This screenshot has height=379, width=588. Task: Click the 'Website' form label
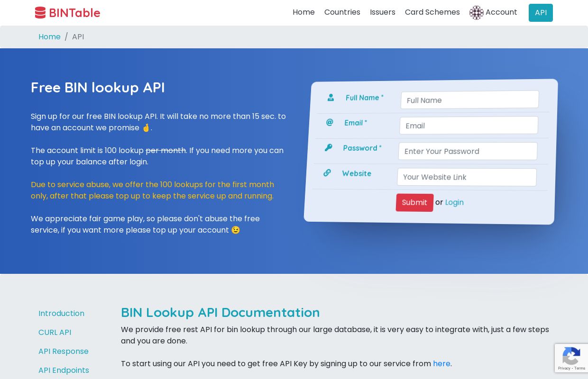(x=357, y=173)
